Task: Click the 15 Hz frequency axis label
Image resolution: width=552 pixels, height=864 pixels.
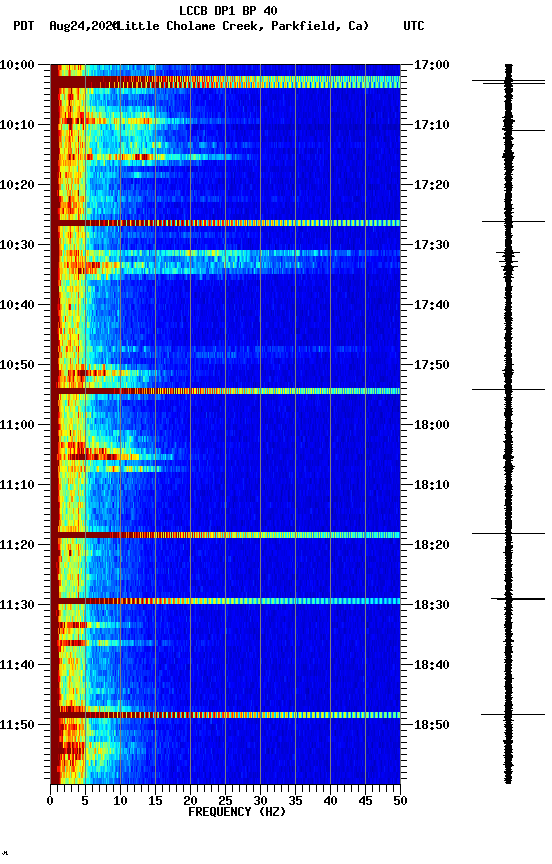Action: point(155,801)
